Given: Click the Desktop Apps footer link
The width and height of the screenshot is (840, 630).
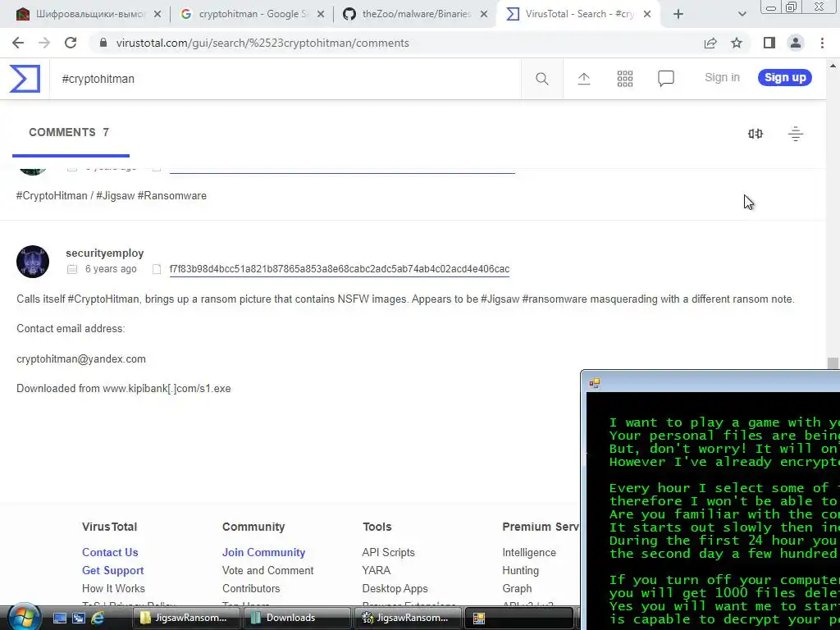Looking at the screenshot, I should pos(395,589).
